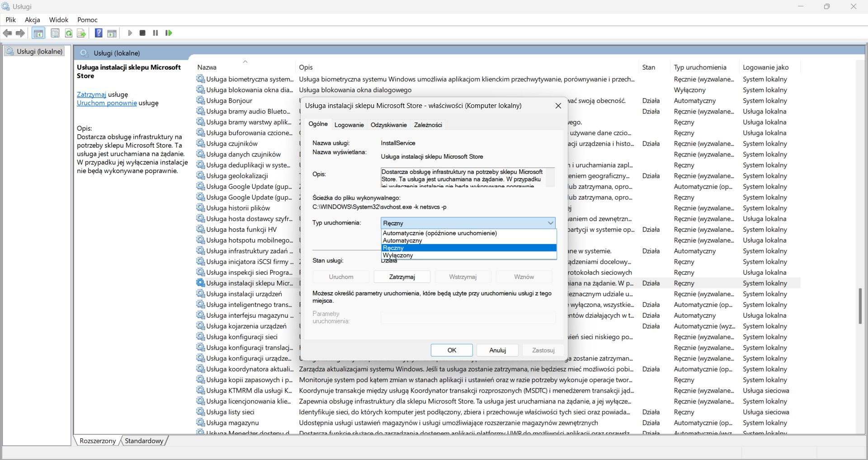Sort services by the Nazwa column header
This screenshot has width=868, height=460.
tap(245, 67)
